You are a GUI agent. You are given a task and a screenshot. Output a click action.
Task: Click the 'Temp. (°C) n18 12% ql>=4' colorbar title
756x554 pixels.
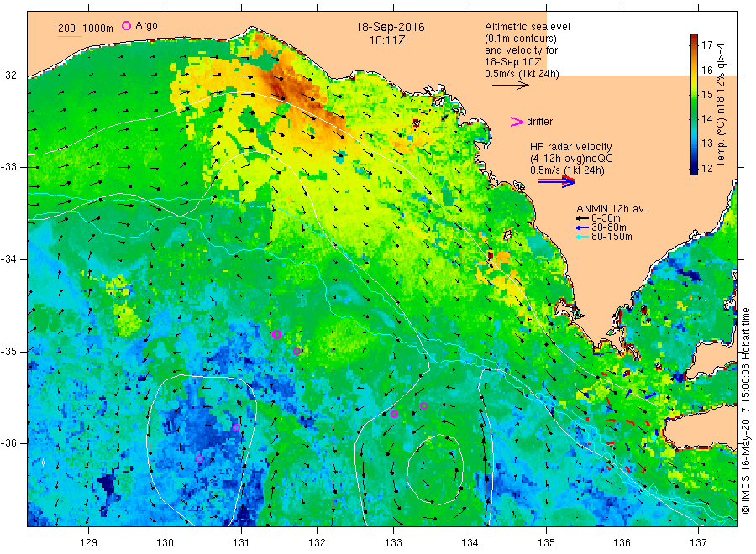pos(721,105)
